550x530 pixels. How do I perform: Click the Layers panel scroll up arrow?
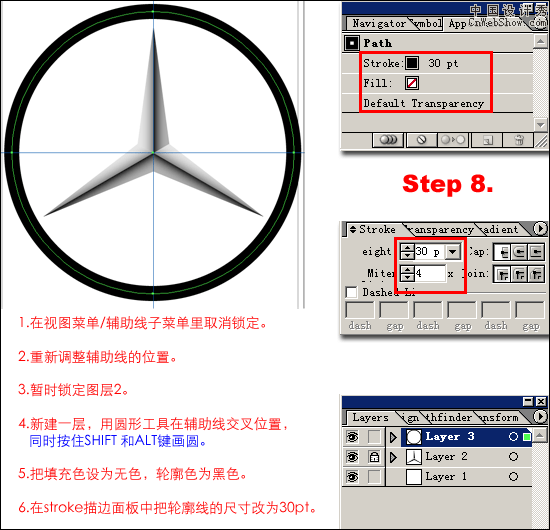point(539,435)
